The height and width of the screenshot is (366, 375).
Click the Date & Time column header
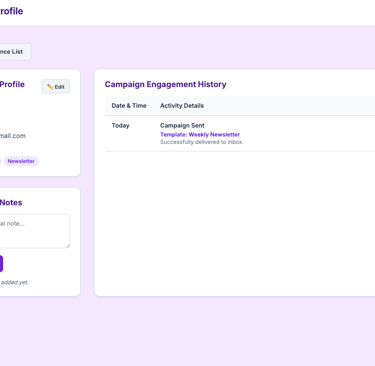tap(129, 106)
